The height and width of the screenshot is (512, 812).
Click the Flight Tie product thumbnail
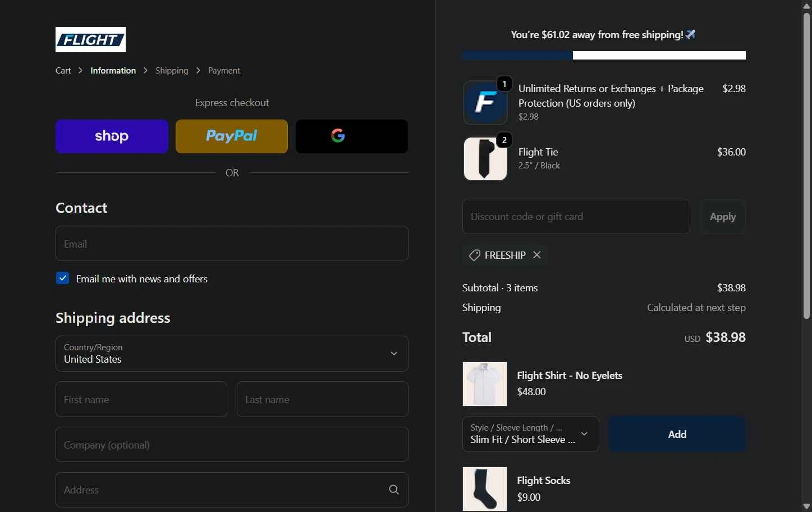click(485, 159)
